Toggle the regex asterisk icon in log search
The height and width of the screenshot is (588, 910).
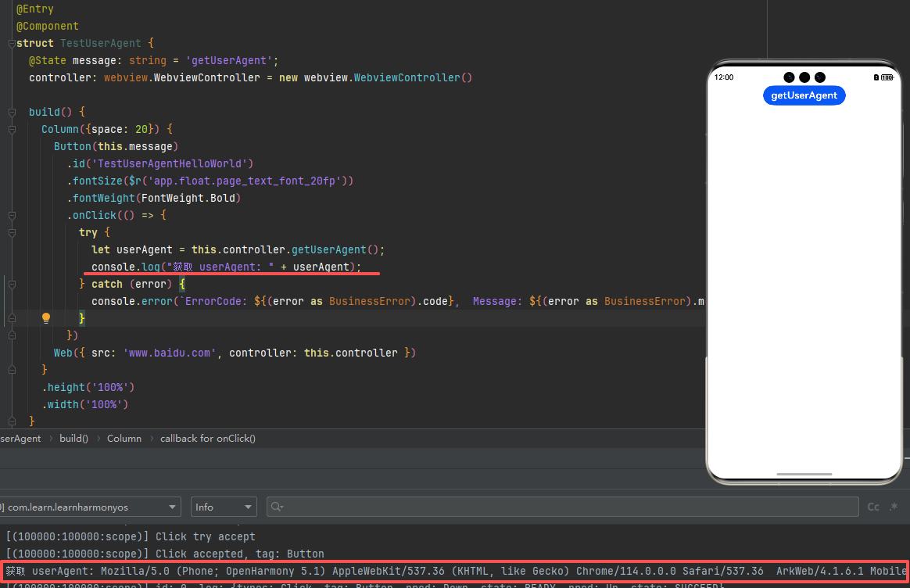894,507
